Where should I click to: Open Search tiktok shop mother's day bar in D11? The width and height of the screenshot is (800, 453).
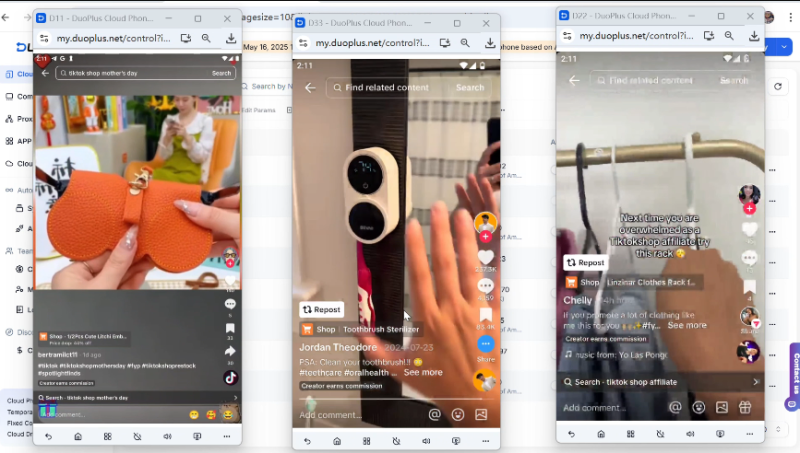[x=138, y=397]
